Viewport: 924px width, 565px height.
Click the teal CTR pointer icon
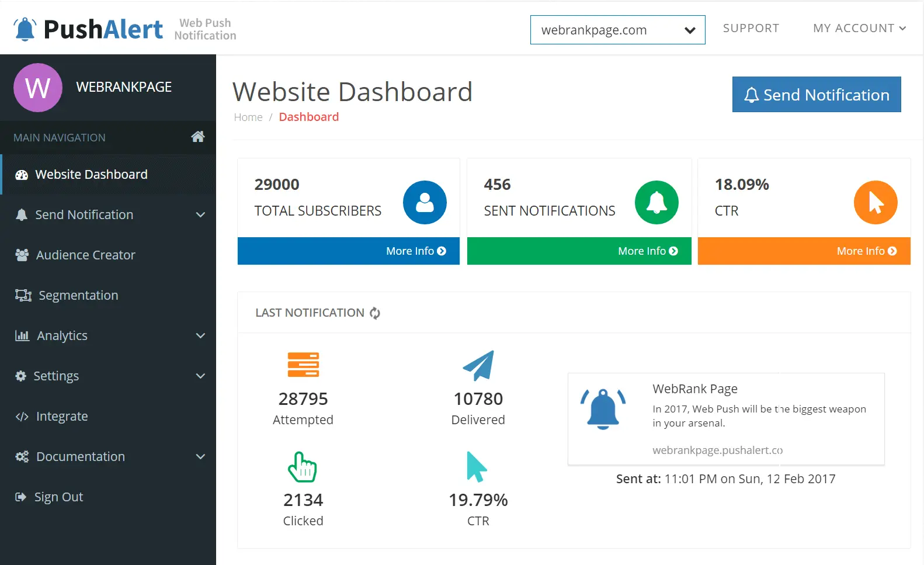pos(477,467)
